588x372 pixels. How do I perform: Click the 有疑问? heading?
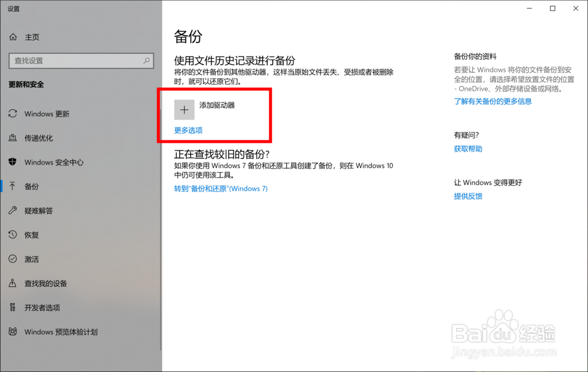[466, 135]
